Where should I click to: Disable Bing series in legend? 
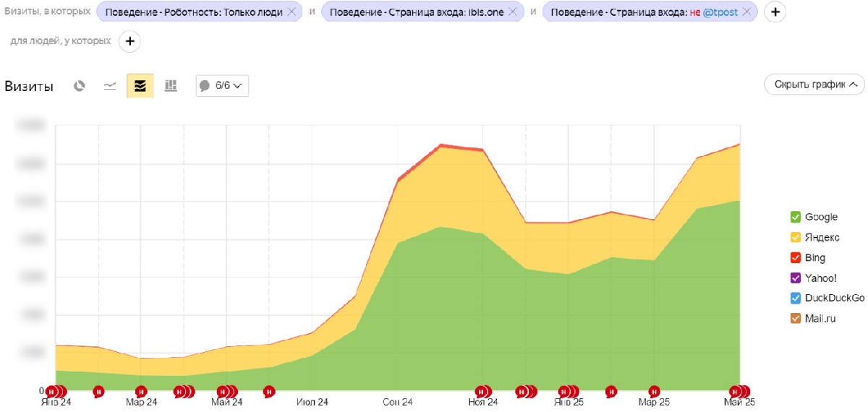tap(796, 257)
